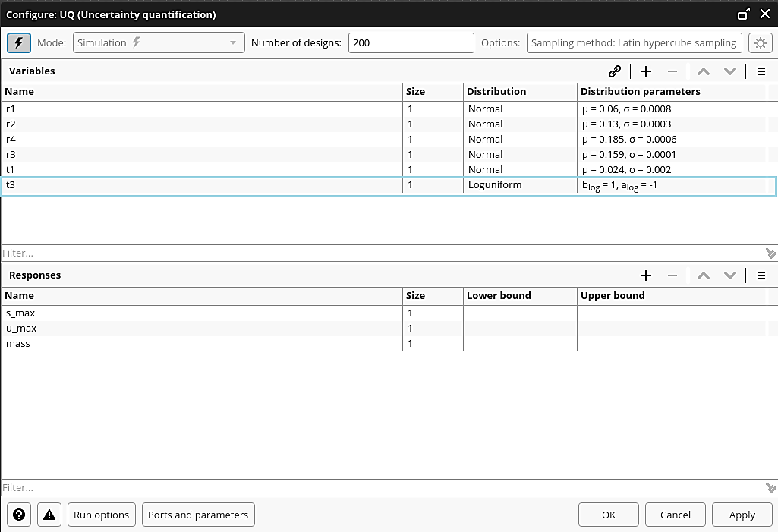Add a new variable with plus icon

[645, 71]
